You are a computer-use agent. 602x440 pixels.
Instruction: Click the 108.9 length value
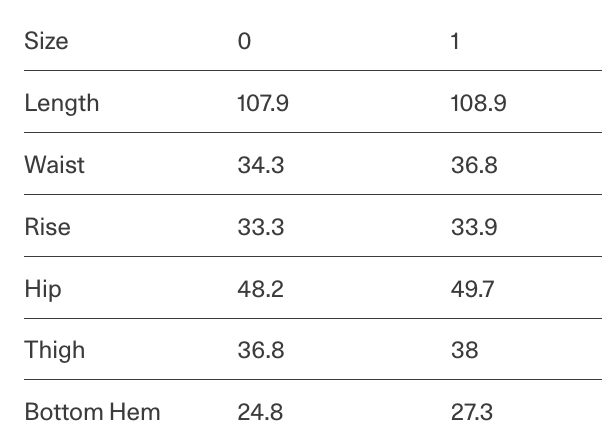(x=478, y=103)
